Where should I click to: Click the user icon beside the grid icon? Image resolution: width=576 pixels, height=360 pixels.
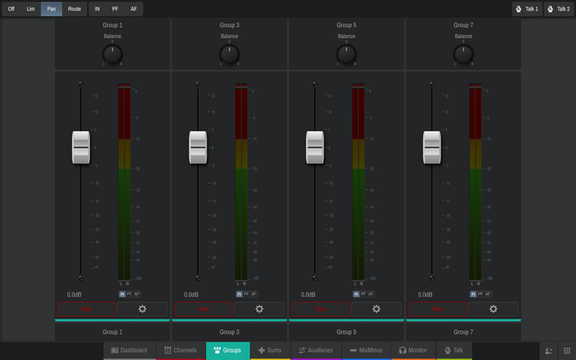click(x=548, y=351)
